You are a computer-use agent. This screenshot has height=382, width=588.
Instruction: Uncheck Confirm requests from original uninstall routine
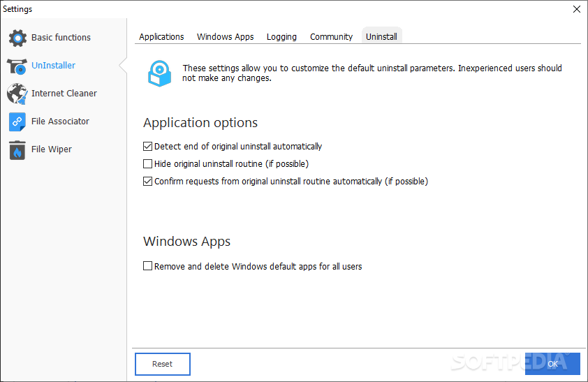pyautogui.click(x=148, y=182)
